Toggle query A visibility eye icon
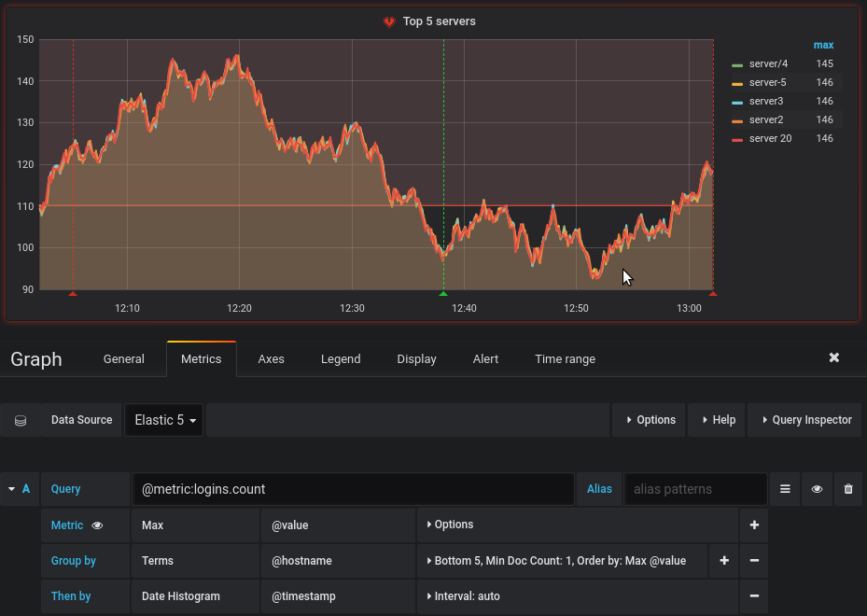 (817, 489)
